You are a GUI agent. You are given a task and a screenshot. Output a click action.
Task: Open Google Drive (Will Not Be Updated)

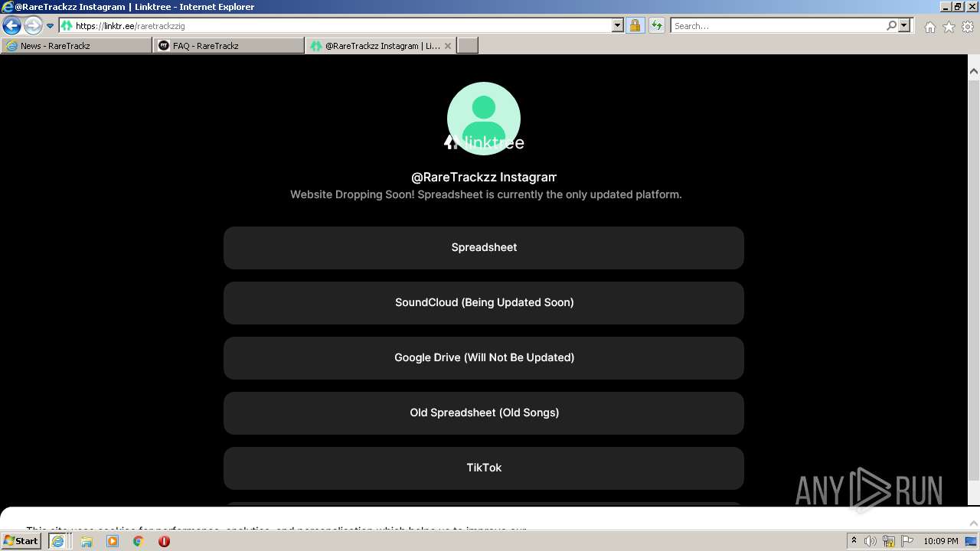pos(484,358)
